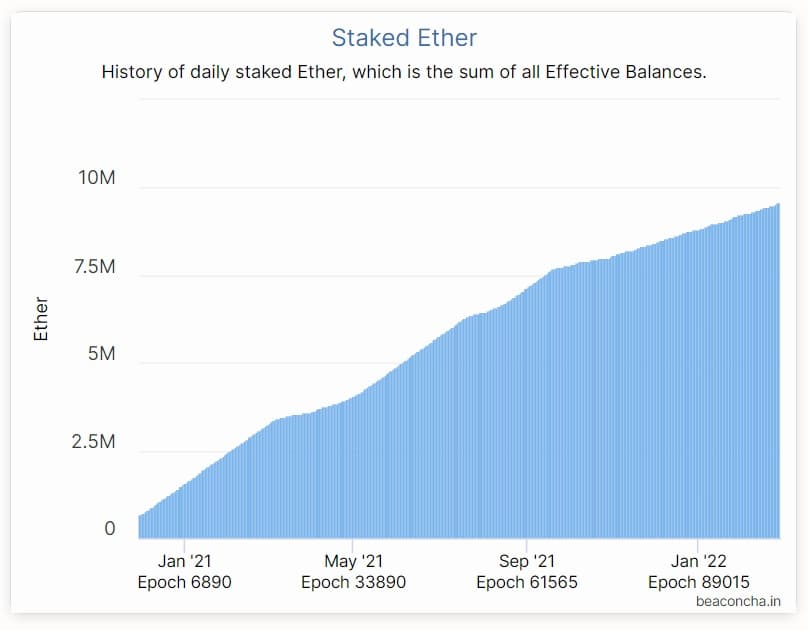The height and width of the screenshot is (631, 808).
Task: Click the chart subtitle about Effective Balances
Action: [x=404, y=72]
